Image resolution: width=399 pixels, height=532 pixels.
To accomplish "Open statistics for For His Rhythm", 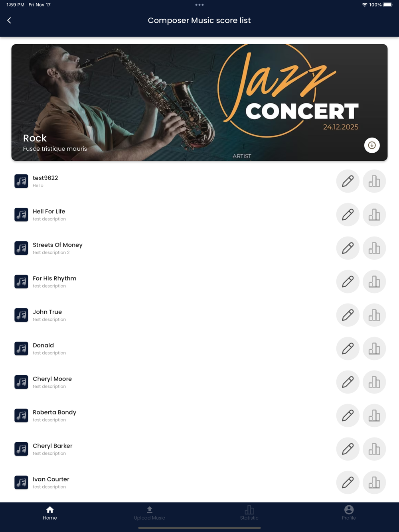I will pos(374,282).
